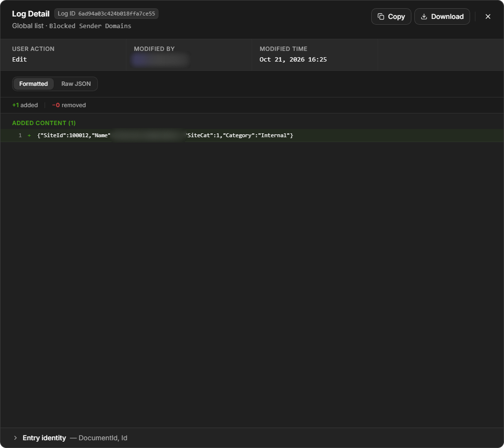Screen dimensions: 504x448
Task: Click the Log ID badge 6ad94a03c424b018ffa7ce55
Action: [106, 14]
